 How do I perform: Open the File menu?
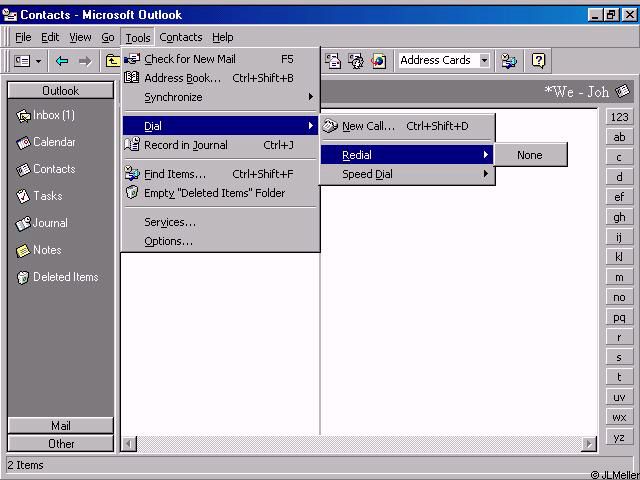click(23, 38)
